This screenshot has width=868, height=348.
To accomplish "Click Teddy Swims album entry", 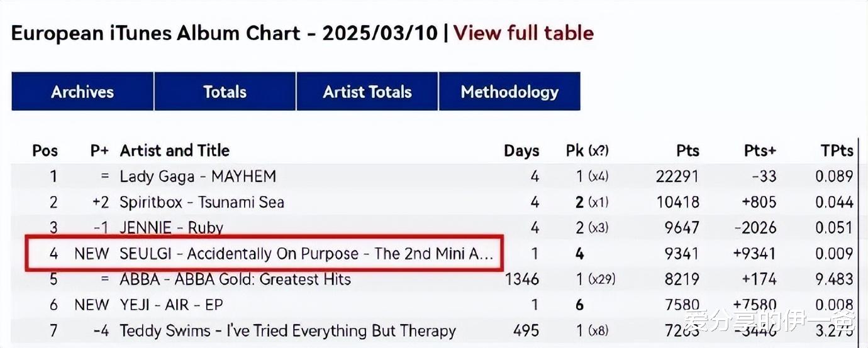I will pos(287,330).
